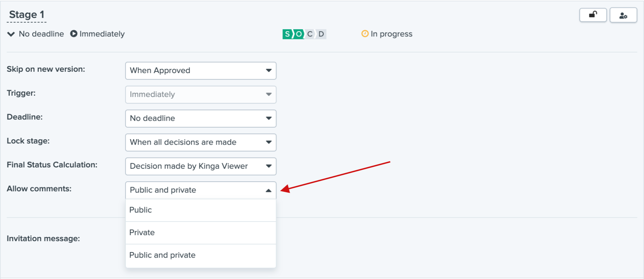Click the 'S' stage status badge
644x279 pixels.
click(288, 34)
